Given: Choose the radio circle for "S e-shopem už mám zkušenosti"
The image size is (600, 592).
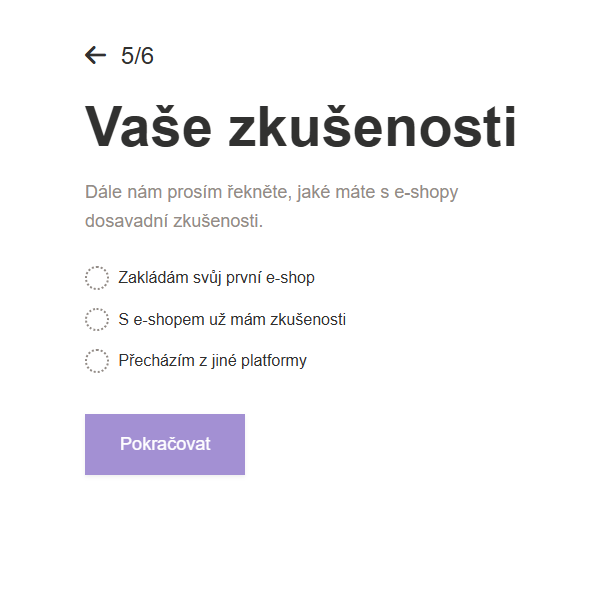Looking at the screenshot, I should pos(97,320).
